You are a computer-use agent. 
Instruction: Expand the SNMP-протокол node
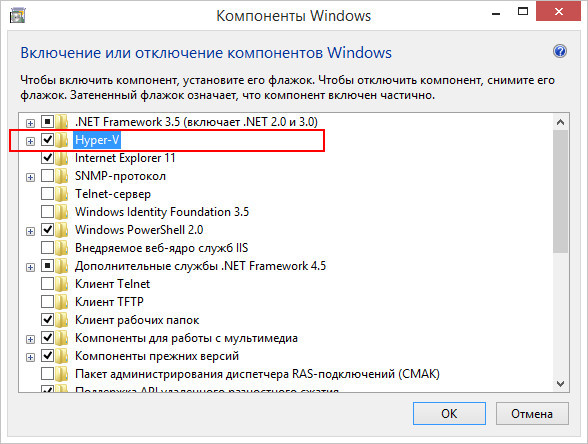coord(30,177)
